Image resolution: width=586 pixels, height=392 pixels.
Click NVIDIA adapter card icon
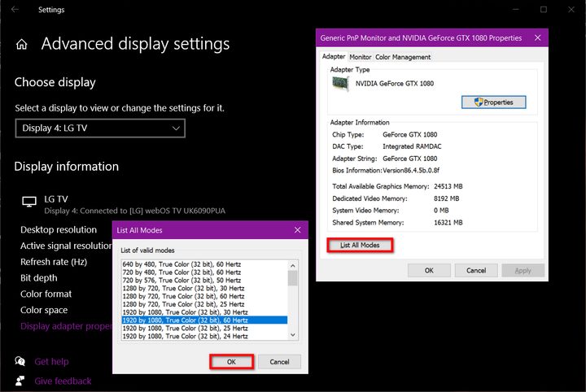[x=340, y=84]
